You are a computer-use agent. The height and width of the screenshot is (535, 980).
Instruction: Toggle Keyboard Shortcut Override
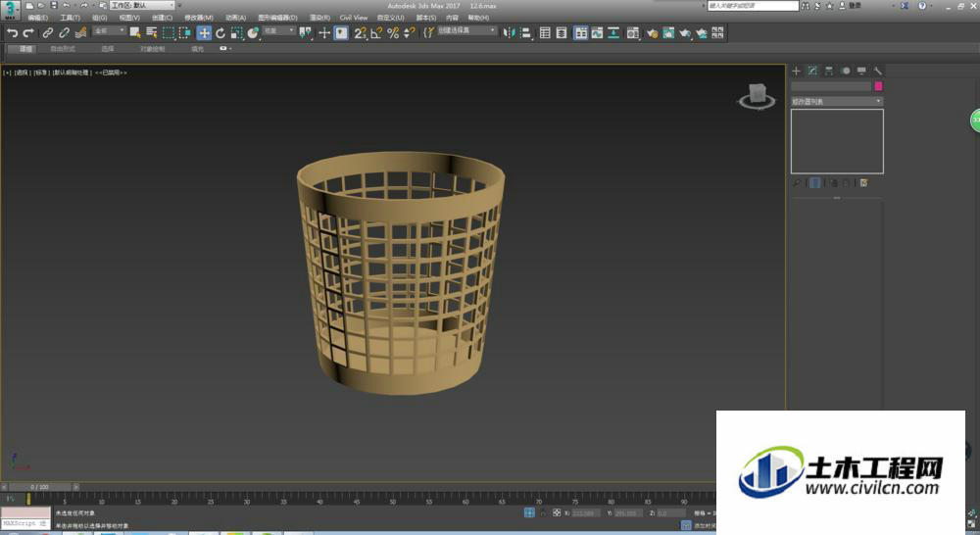(x=341, y=32)
